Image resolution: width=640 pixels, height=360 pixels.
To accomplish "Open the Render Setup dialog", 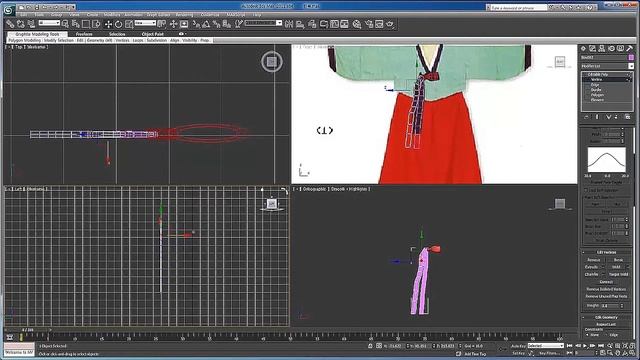I will pyautogui.click(x=369, y=24).
